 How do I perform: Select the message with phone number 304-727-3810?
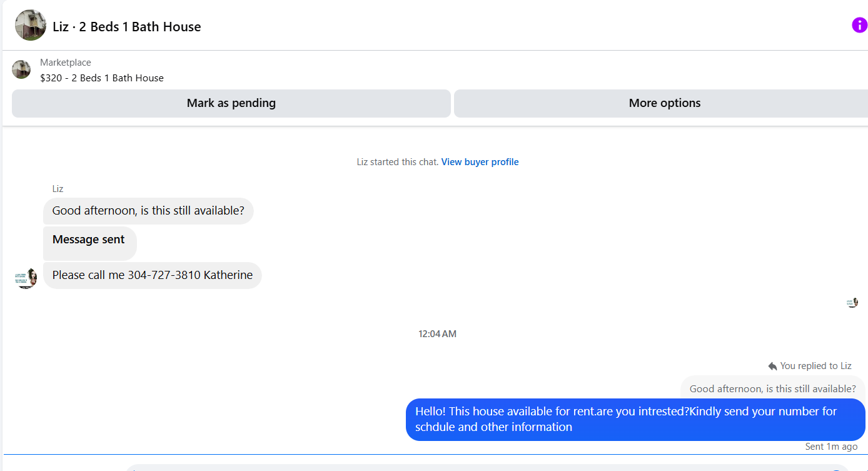click(x=153, y=275)
